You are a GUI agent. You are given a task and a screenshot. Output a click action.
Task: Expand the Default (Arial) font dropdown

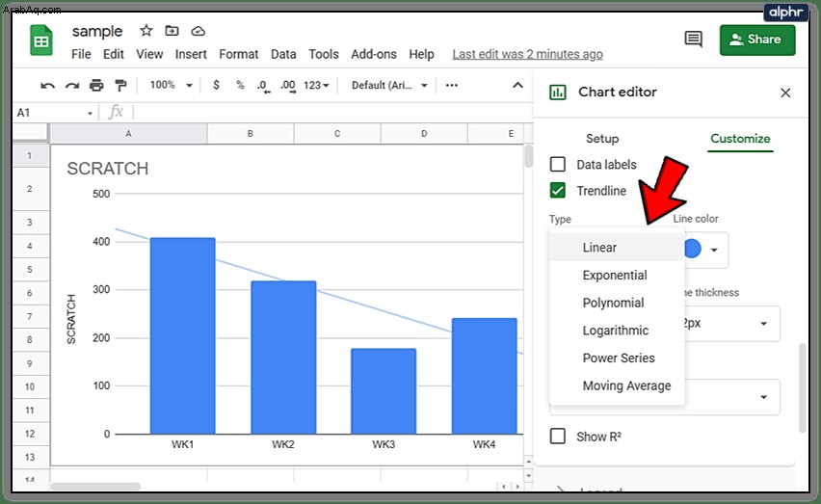(389, 85)
